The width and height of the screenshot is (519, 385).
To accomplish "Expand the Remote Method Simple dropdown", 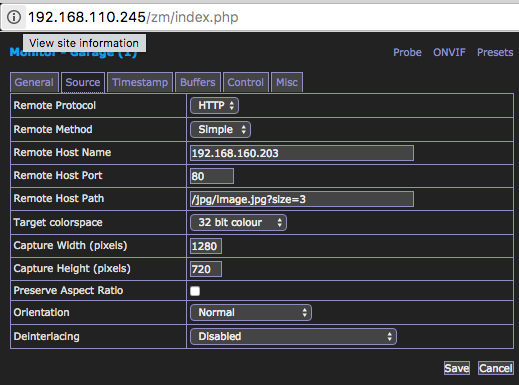I will 220,129.
